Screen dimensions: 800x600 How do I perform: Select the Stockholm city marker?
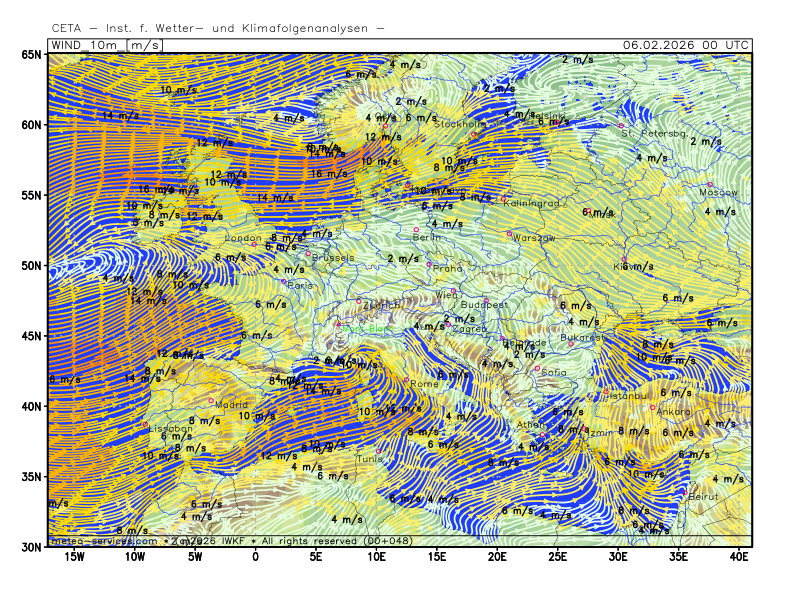tap(473, 134)
